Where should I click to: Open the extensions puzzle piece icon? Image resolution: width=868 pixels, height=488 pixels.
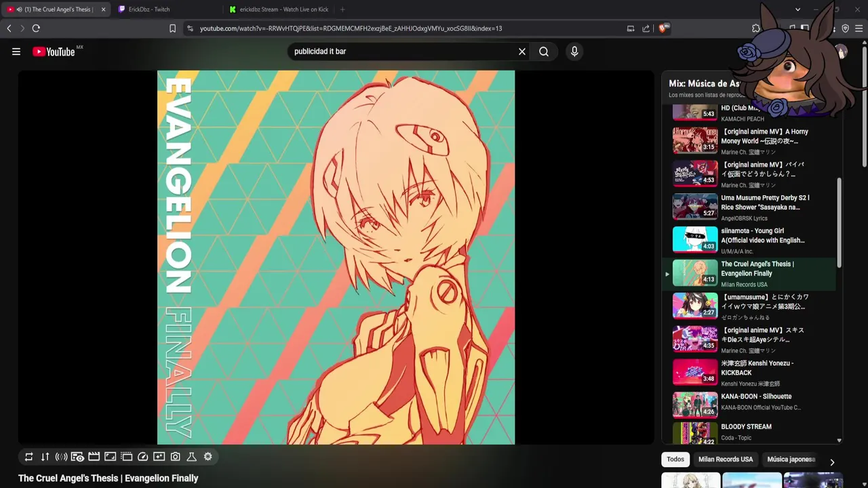coord(756,28)
